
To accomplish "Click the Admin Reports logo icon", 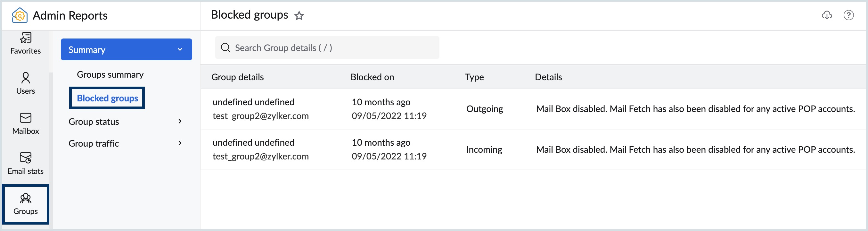I will [x=20, y=15].
